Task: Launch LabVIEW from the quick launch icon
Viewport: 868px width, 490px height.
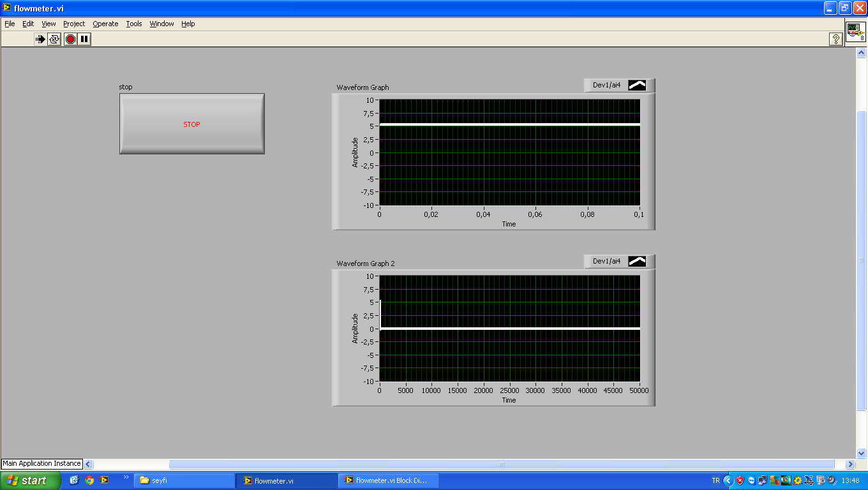Action: point(104,480)
